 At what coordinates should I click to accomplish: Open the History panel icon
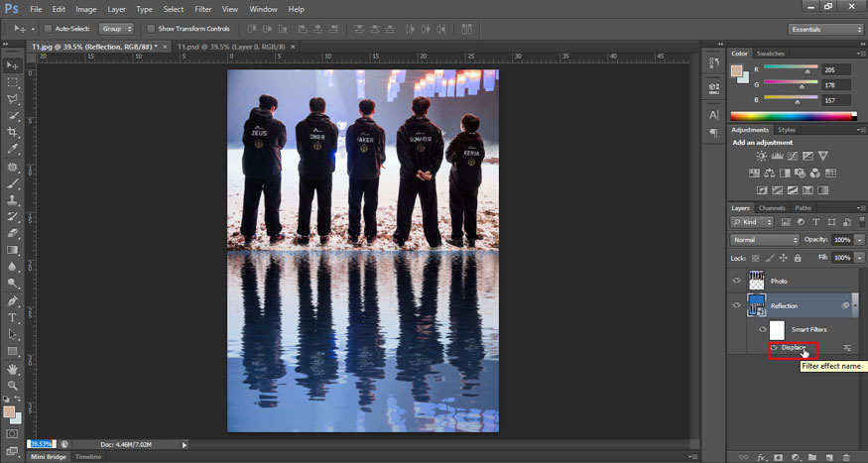[713, 62]
